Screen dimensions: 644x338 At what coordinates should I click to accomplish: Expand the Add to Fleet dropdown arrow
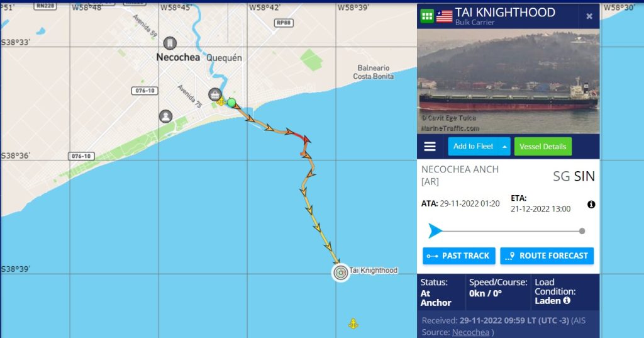504,147
